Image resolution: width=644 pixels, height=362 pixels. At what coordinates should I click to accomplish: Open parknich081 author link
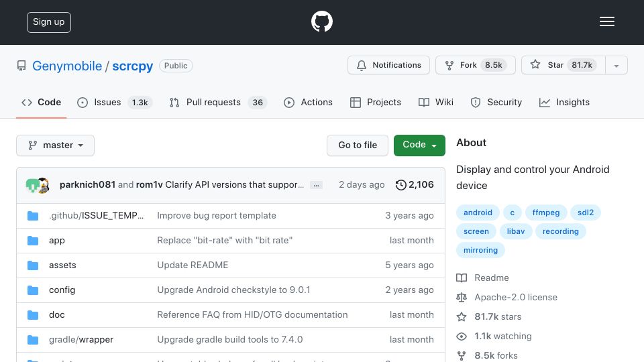click(87, 185)
